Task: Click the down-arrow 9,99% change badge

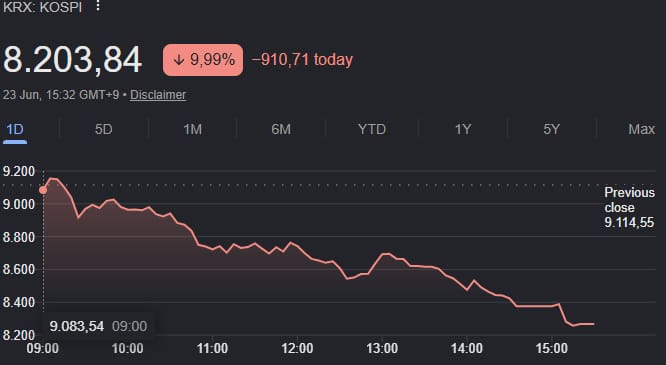Action: click(x=203, y=60)
